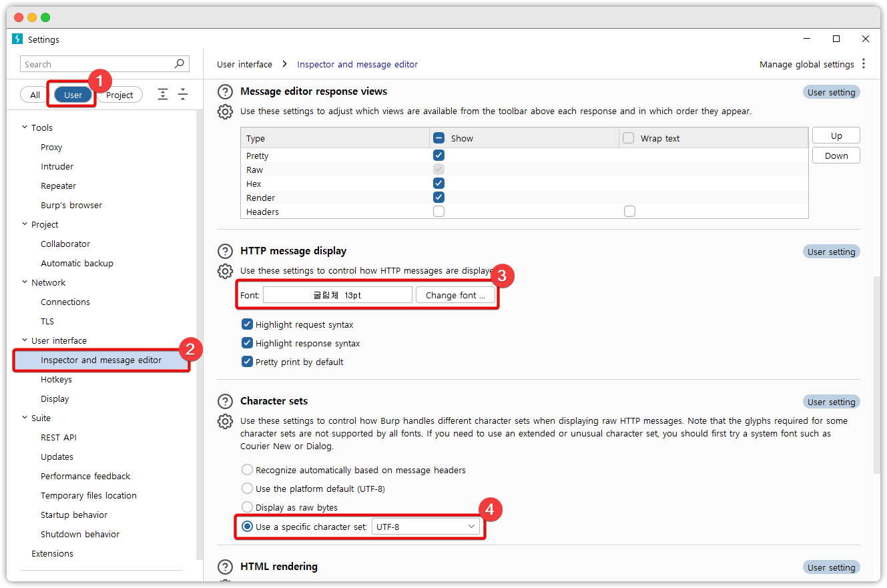Viewport: 887px width, 588px height.
Task: Toggle the Show column header checkbox
Action: click(439, 138)
